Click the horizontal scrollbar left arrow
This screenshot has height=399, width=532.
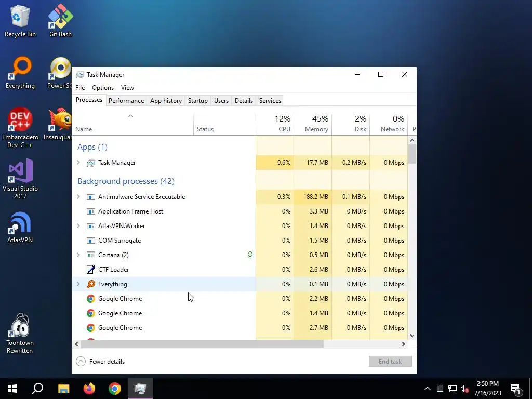click(77, 344)
